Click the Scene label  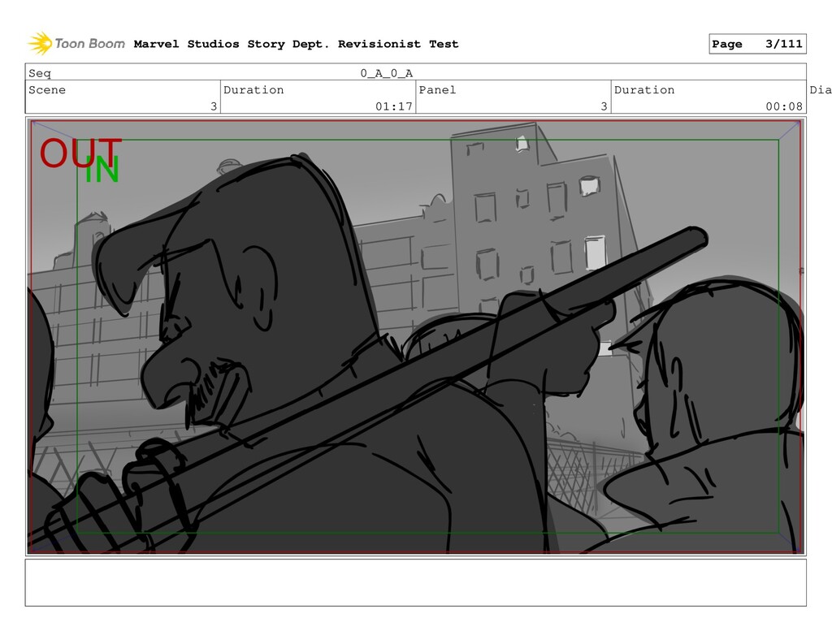[47, 89]
